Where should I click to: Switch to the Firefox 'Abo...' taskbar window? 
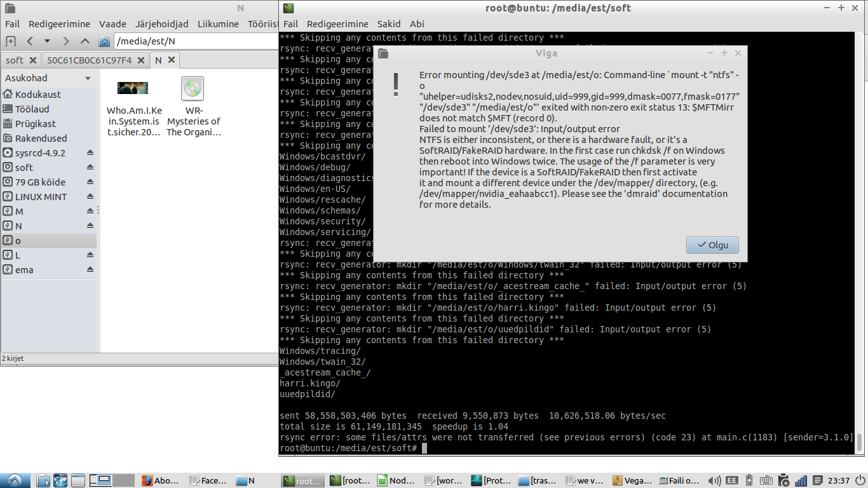(161, 481)
